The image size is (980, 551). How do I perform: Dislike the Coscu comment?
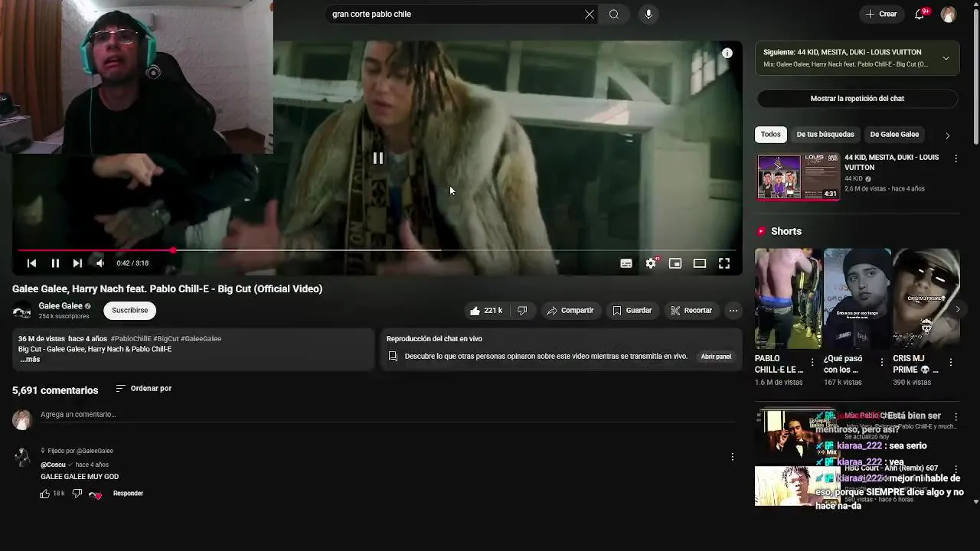77,494
